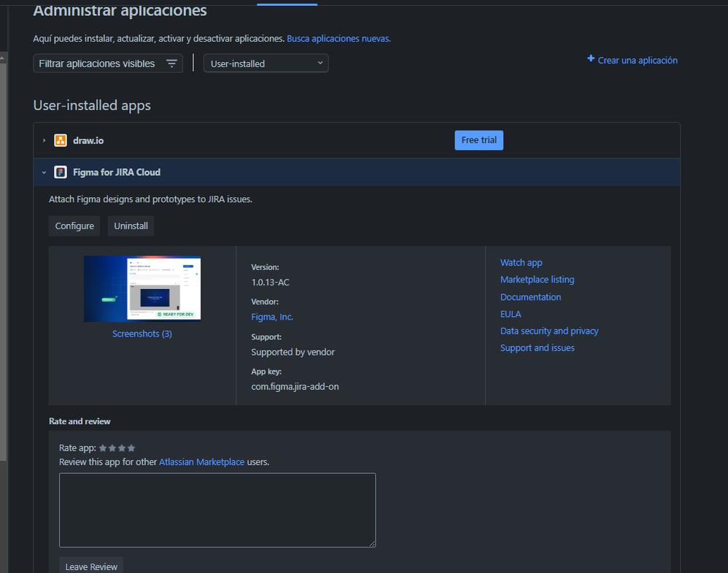Click the plus icon beside Crear una aplicación

(591, 58)
